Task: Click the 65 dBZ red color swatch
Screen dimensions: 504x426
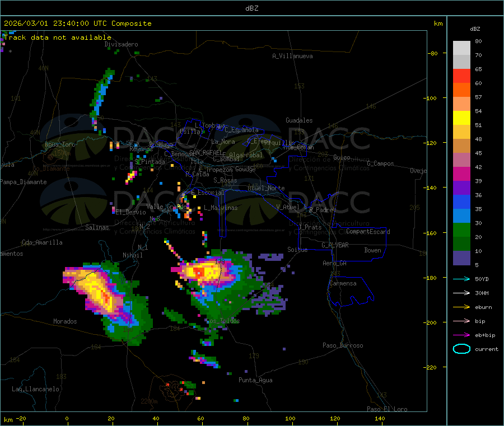Action: pyautogui.click(x=461, y=76)
